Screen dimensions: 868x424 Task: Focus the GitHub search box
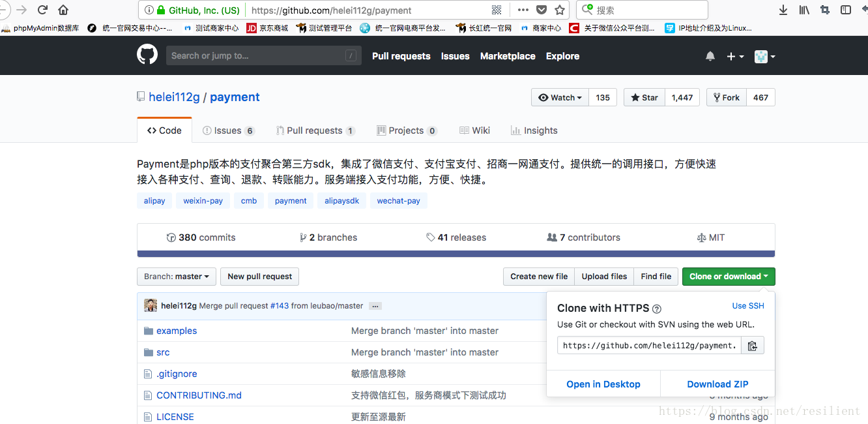pyautogui.click(x=264, y=55)
